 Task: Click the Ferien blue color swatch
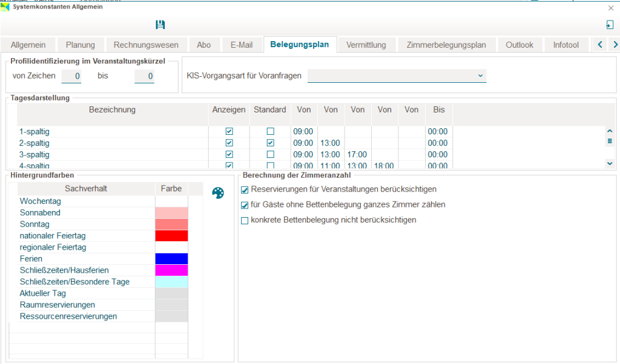171,259
